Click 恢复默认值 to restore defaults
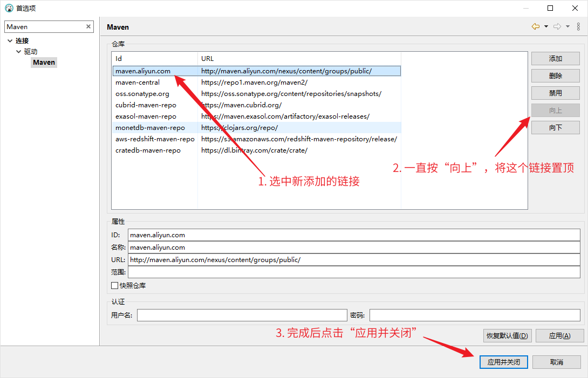 click(507, 335)
